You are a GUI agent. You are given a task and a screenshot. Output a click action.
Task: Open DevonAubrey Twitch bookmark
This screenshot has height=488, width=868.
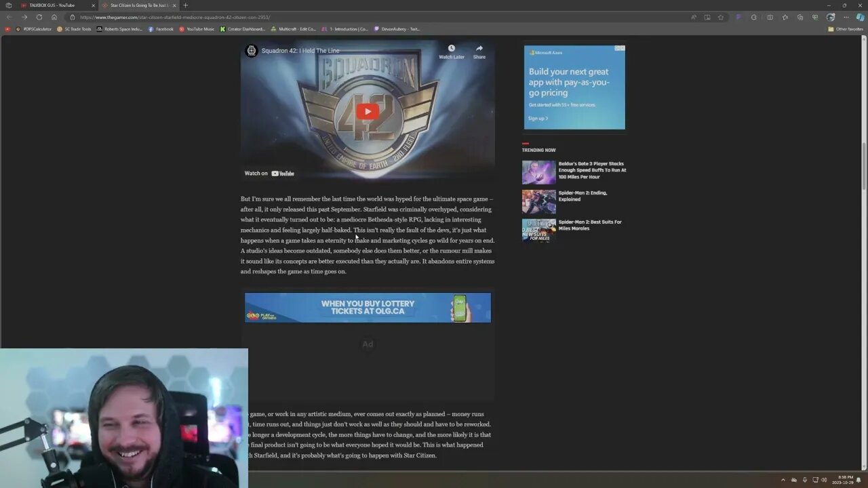[397, 29]
